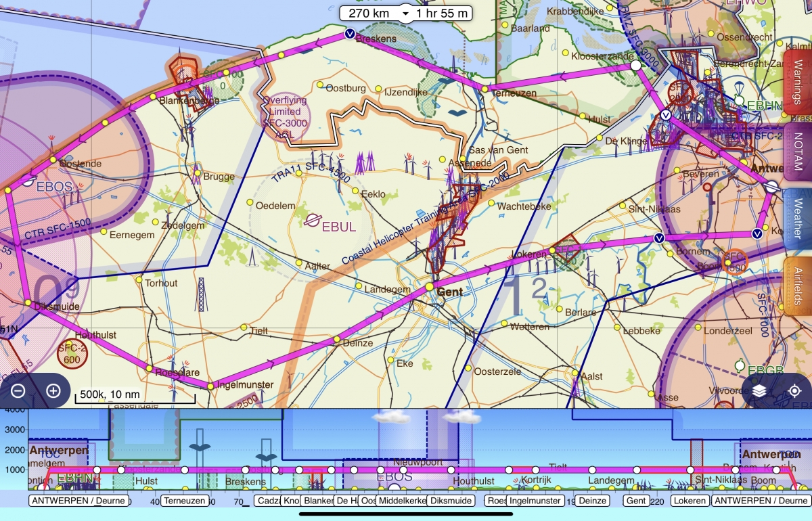Image resolution: width=812 pixels, height=521 pixels.
Task: Open the map layers icon
Action: pyautogui.click(x=759, y=391)
